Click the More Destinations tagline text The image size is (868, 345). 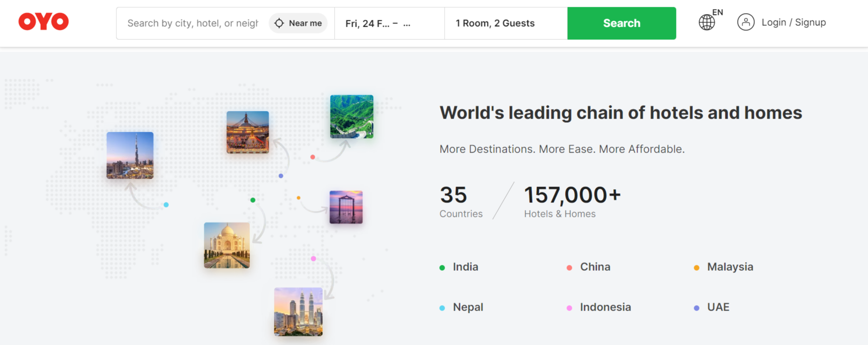562,149
